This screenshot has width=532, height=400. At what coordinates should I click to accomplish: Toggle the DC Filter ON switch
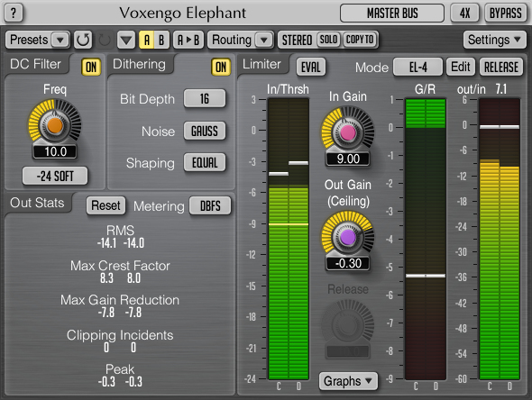coord(91,67)
